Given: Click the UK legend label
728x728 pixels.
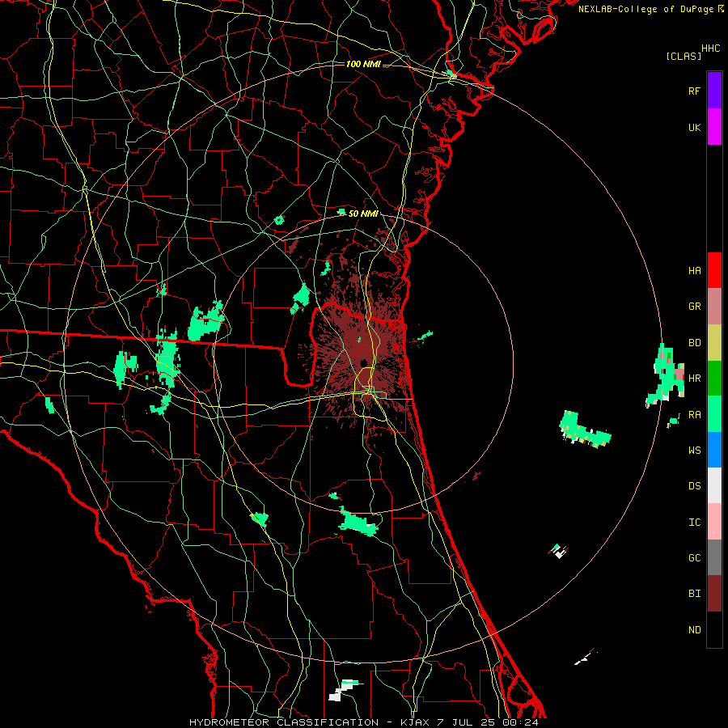Looking at the screenshot, I should tap(694, 127).
